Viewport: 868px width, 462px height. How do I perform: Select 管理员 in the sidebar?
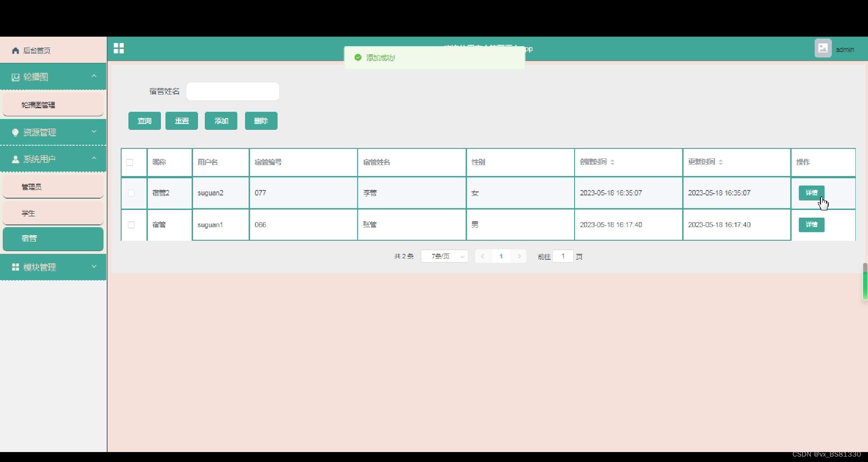[53, 187]
